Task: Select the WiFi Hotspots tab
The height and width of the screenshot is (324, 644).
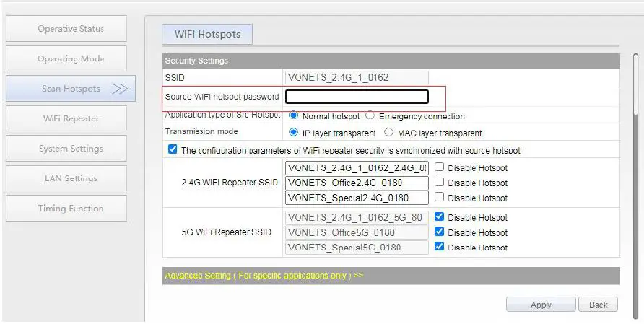Action: tap(207, 34)
